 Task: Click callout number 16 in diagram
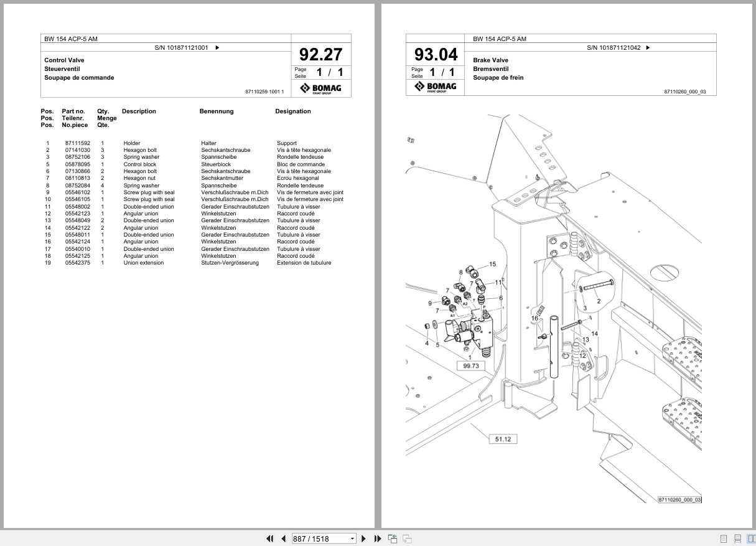534,318
